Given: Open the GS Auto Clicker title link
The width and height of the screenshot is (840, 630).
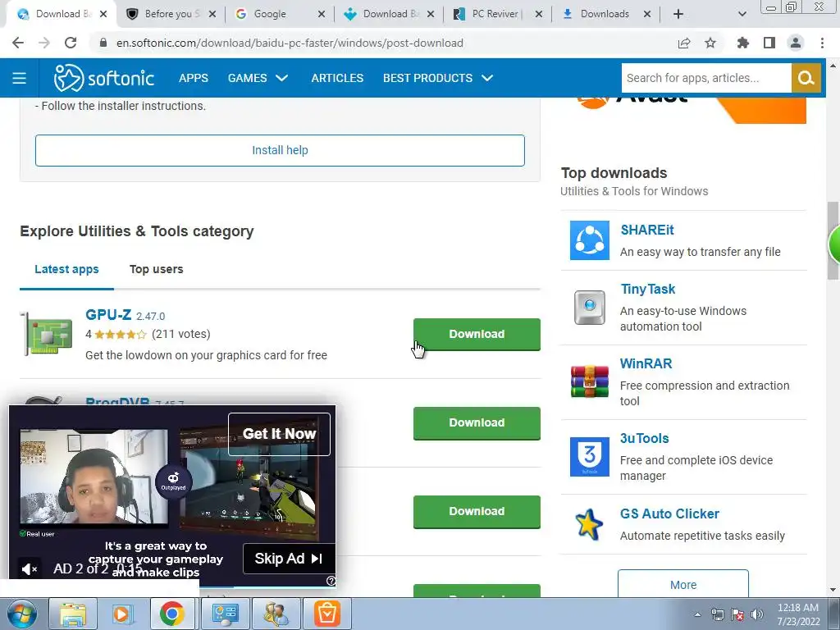Looking at the screenshot, I should [x=669, y=514].
